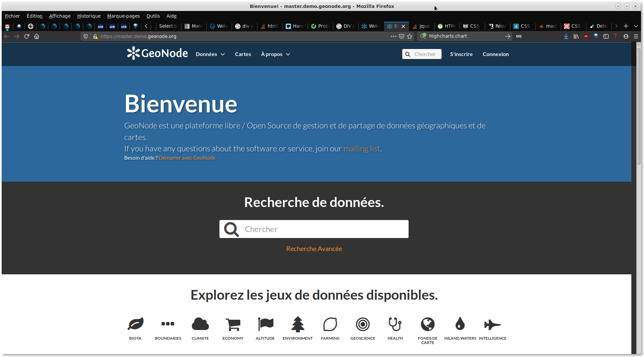
Task: Click the large magnifier in data search
Action: 231,229
